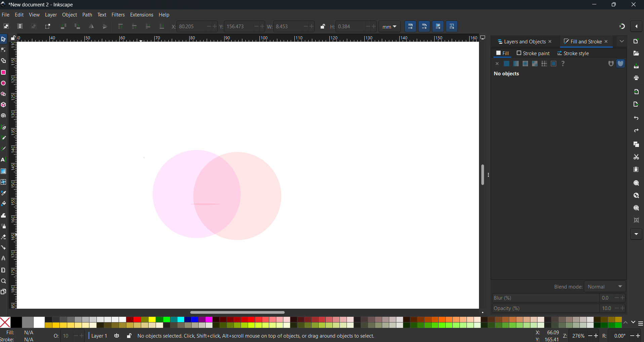Pick the black swatch in palette

pos(16,322)
